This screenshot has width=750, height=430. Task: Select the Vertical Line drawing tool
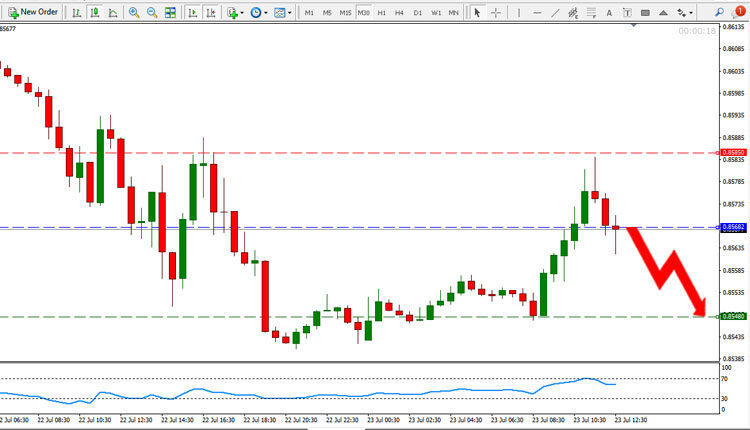pyautogui.click(x=518, y=13)
